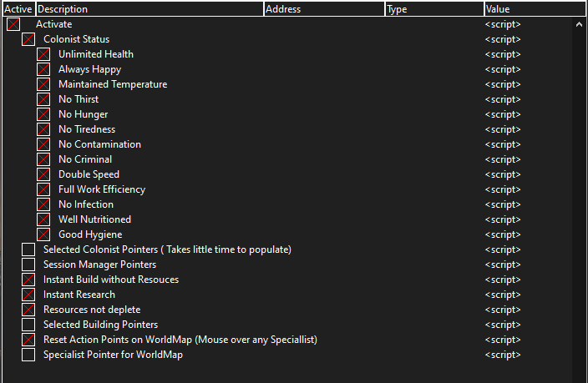Viewport: 588px width, 383px height.
Task: Check the Session Manager Pointers box
Action: (x=28, y=265)
